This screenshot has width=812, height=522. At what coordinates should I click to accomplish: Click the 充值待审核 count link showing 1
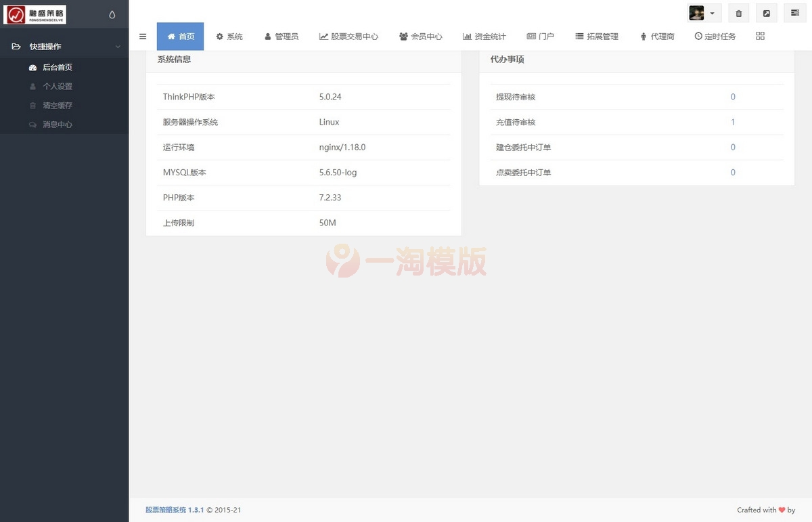[x=733, y=122]
